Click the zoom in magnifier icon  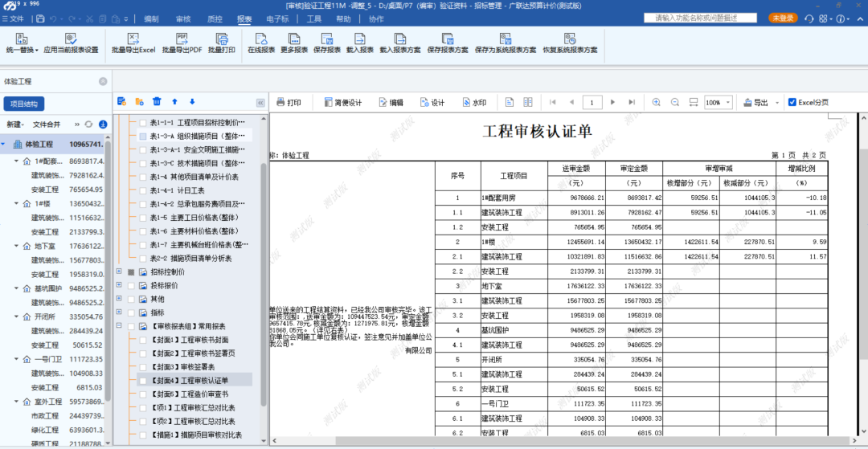657,102
